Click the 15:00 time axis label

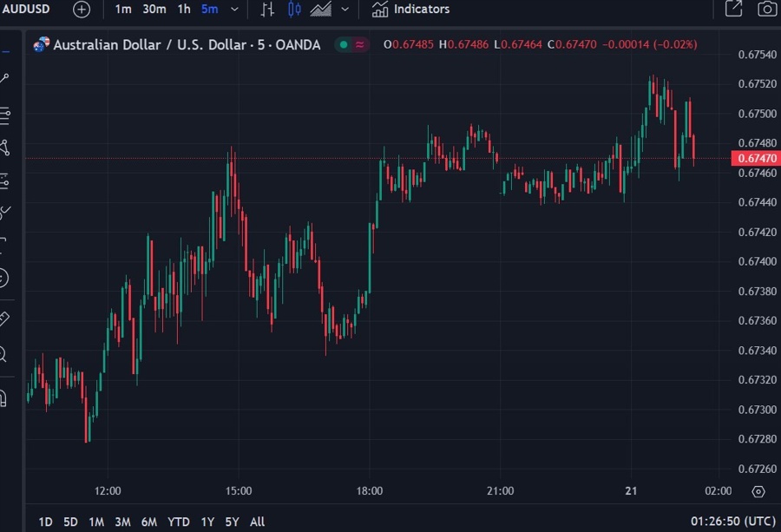pyautogui.click(x=239, y=491)
